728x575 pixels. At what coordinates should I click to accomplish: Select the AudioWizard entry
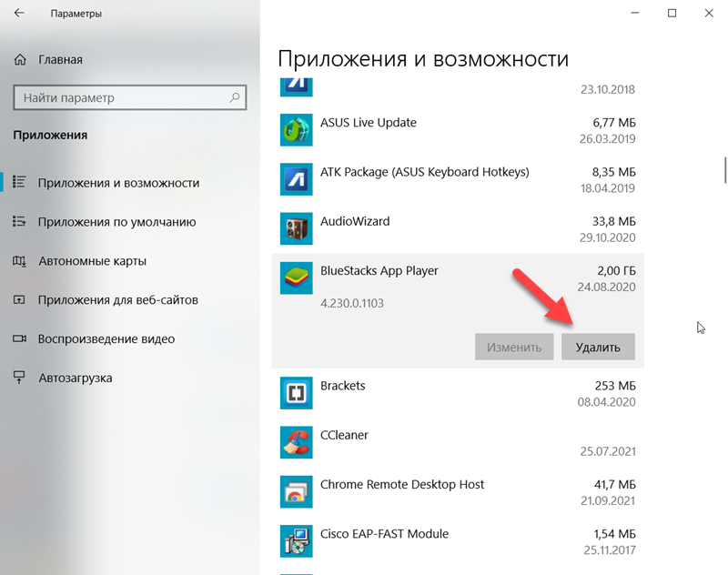click(458, 228)
